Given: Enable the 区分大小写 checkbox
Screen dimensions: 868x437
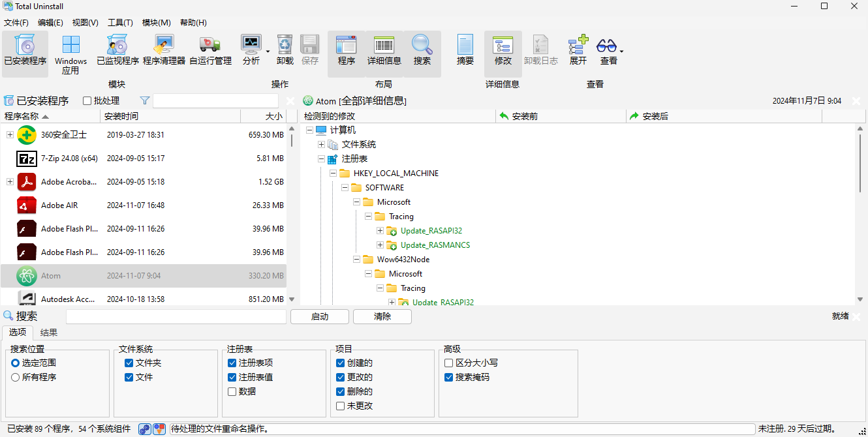Looking at the screenshot, I should pyautogui.click(x=449, y=363).
